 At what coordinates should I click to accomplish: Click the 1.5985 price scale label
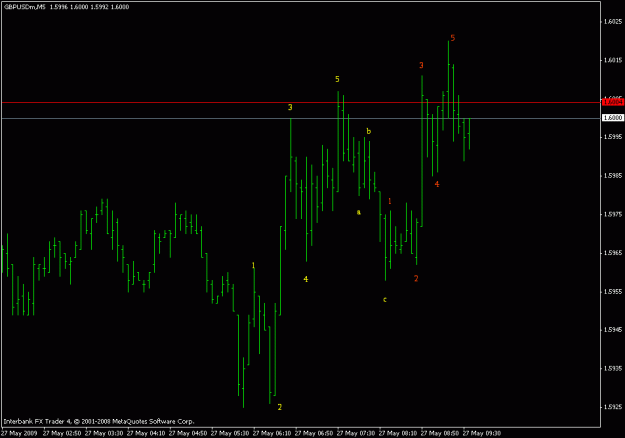(x=613, y=175)
